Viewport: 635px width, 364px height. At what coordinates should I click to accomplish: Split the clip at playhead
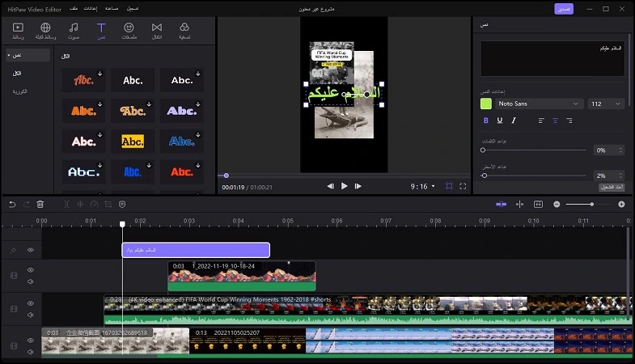click(x=66, y=205)
